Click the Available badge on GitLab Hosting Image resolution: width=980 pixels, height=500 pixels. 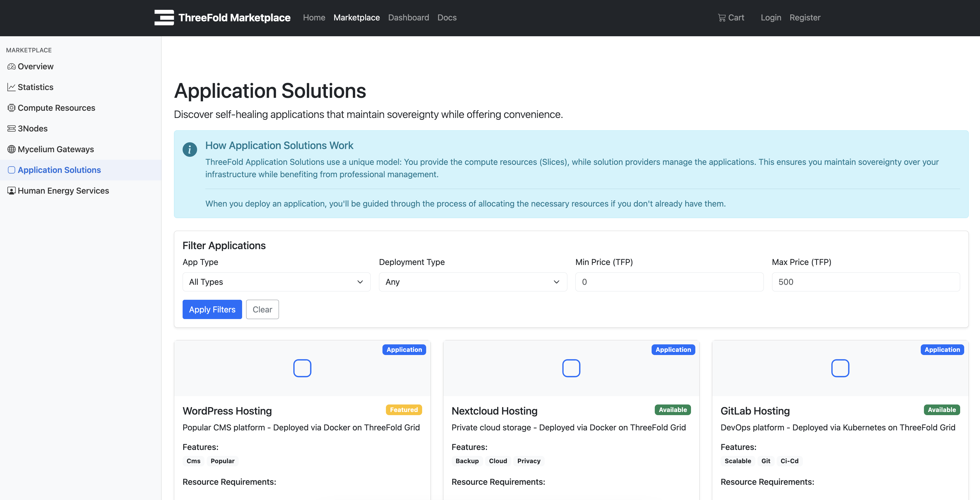click(941, 410)
